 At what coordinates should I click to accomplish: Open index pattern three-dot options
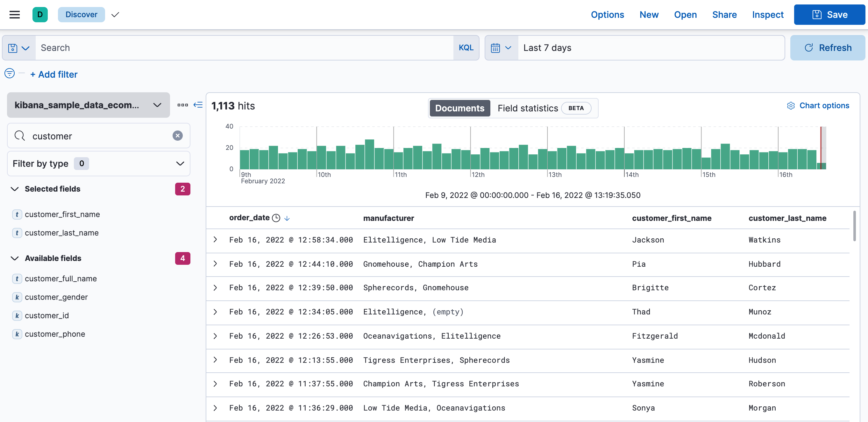click(182, 105)
